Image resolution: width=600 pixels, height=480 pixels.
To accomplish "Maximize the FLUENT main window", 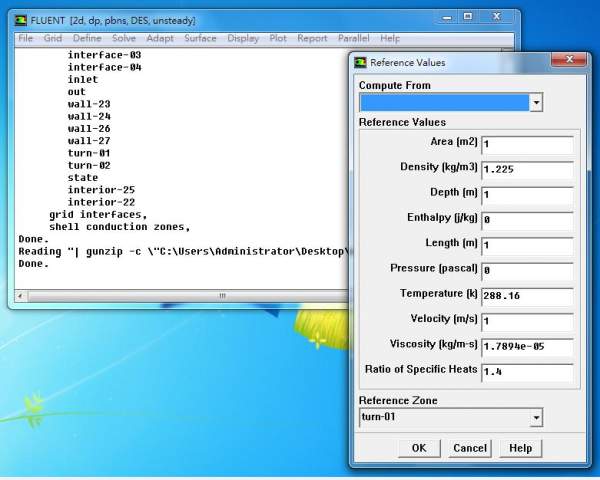I will pos(468,17).
